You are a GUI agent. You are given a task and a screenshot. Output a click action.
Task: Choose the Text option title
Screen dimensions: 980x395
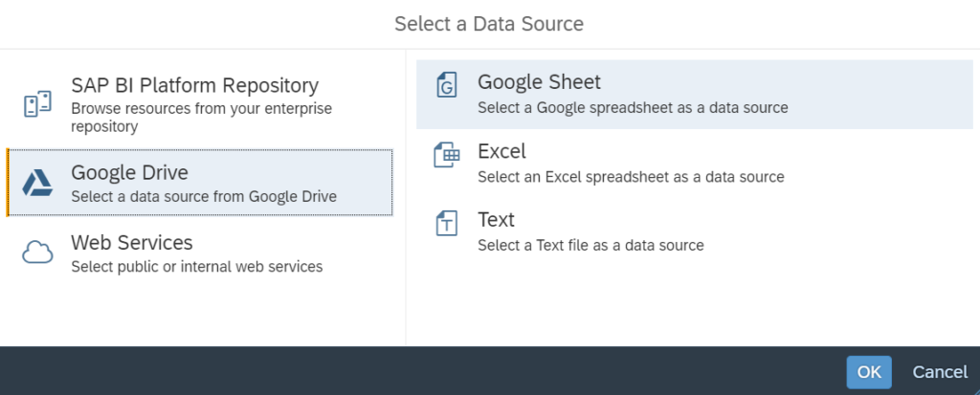point(497,220)
